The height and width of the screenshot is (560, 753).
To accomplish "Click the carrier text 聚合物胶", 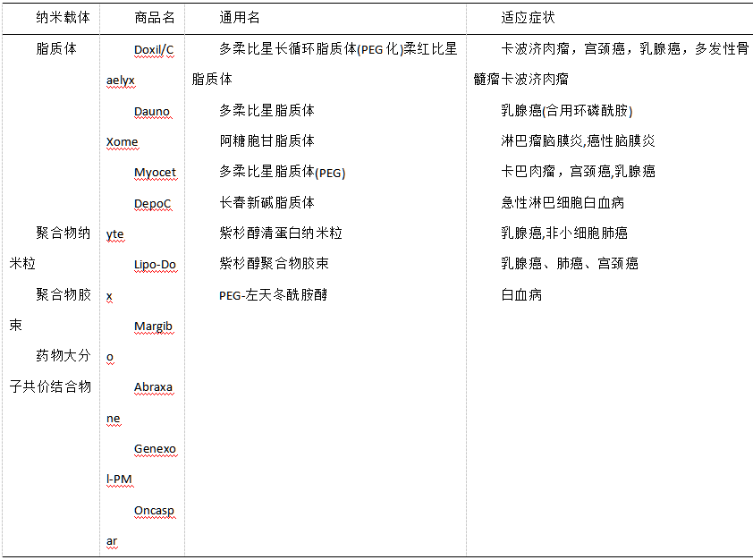I will tap(63, 294).
